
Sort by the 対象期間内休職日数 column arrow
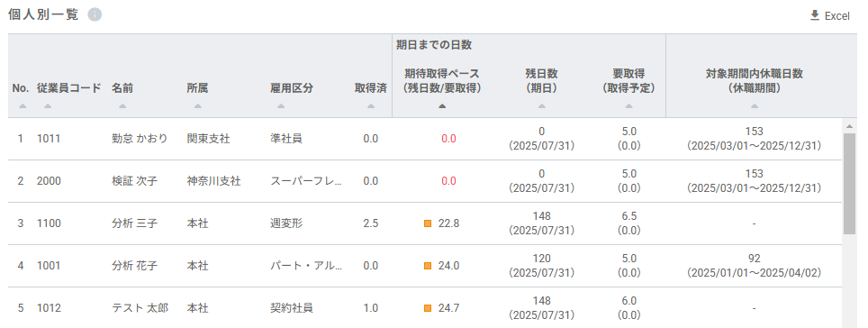754,105
